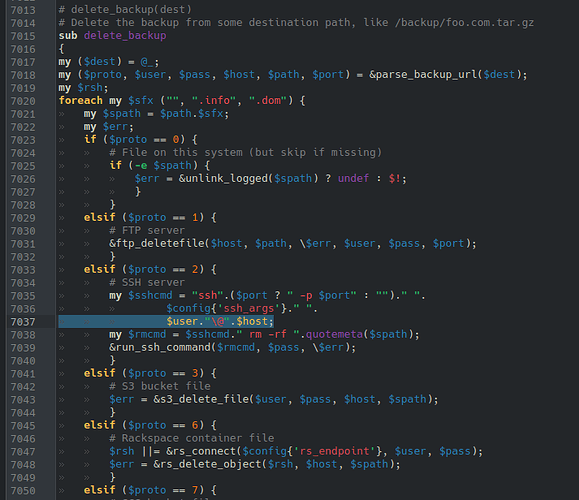Image resolution: width=579 pixels, height=500 pixels.
Task: Click the $sshcmd variable declaration on line 7035
Action: [150, 295]
